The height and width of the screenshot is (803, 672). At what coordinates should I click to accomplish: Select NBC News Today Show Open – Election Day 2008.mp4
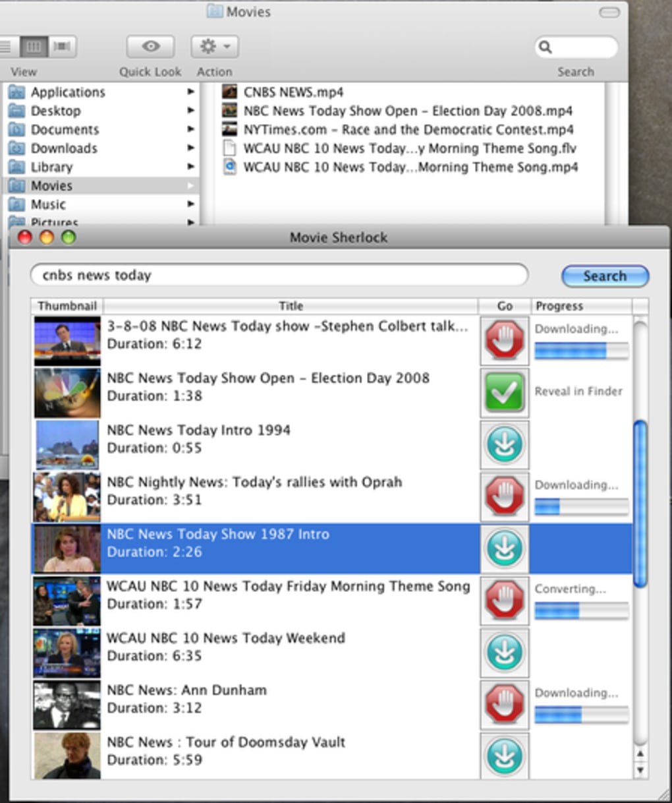point(408,111)
